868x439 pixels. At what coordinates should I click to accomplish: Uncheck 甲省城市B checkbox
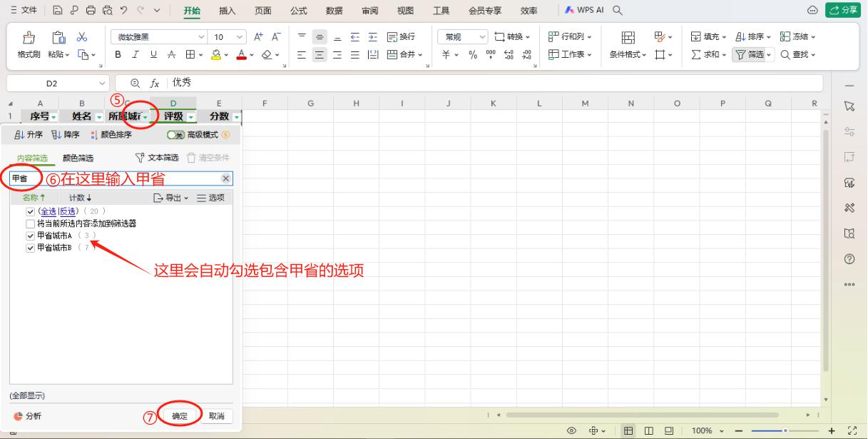tap(30, 248)
